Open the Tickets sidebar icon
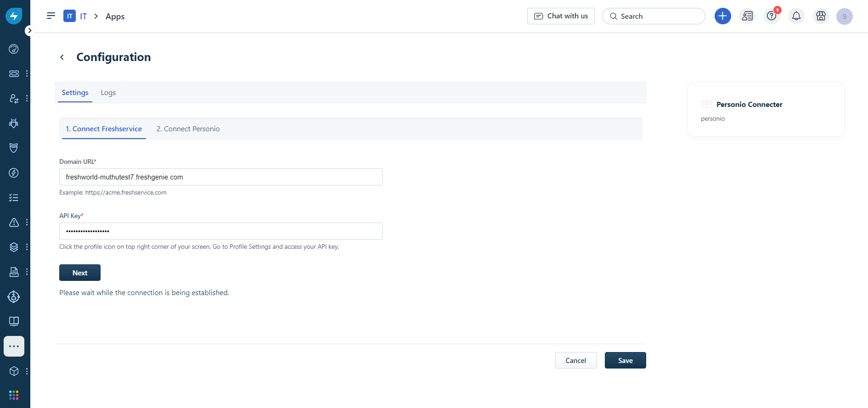 [x=14, y=73]
